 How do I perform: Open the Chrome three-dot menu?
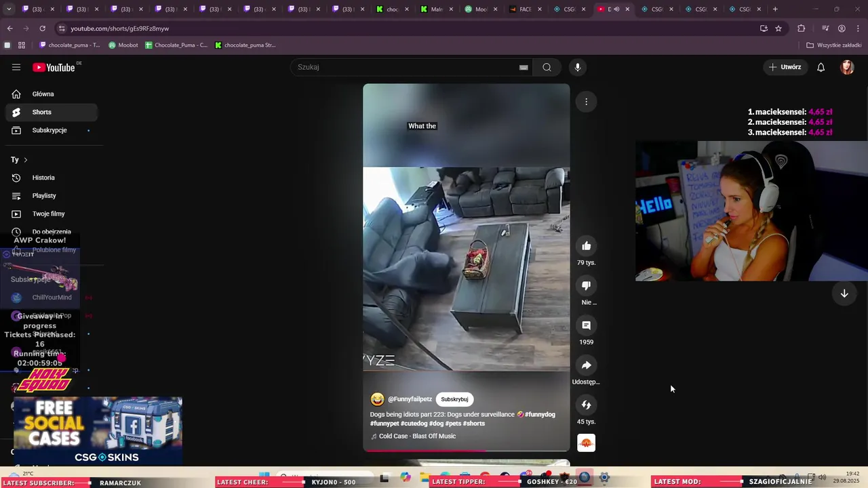pyautogui.click(x=858, y=28)
